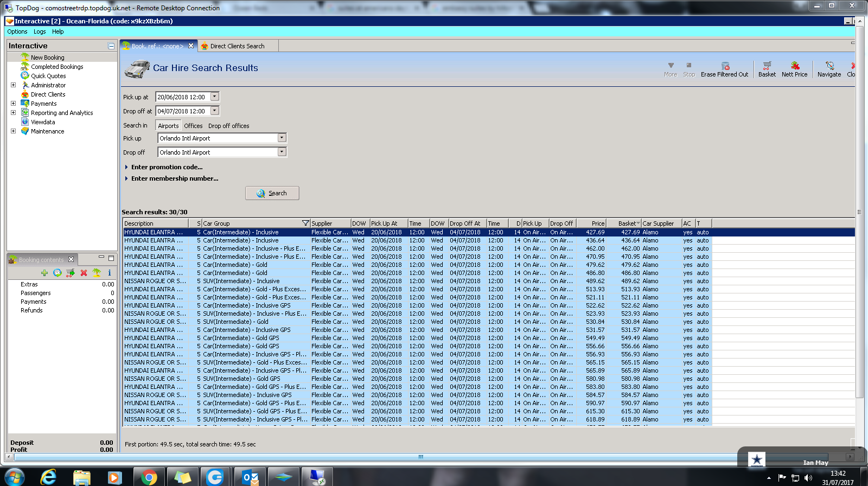Sort results by Price column header

click(x=591, y=223)
